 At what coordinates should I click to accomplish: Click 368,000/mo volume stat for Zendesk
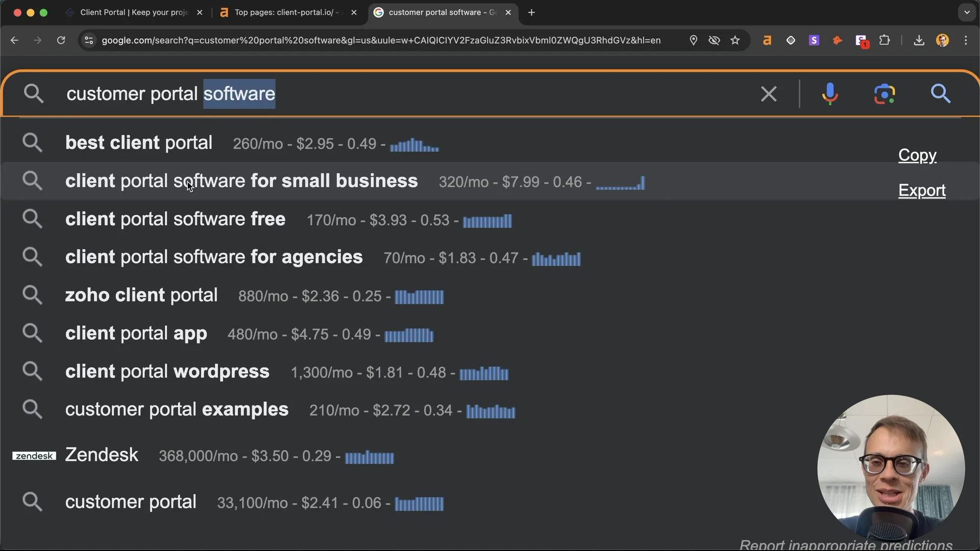[x=198, y=456]
